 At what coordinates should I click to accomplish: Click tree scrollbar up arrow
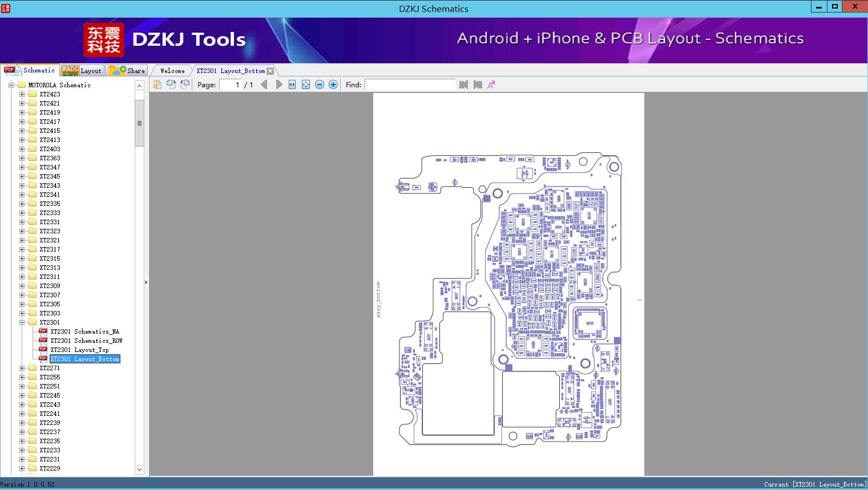(139, 85)
